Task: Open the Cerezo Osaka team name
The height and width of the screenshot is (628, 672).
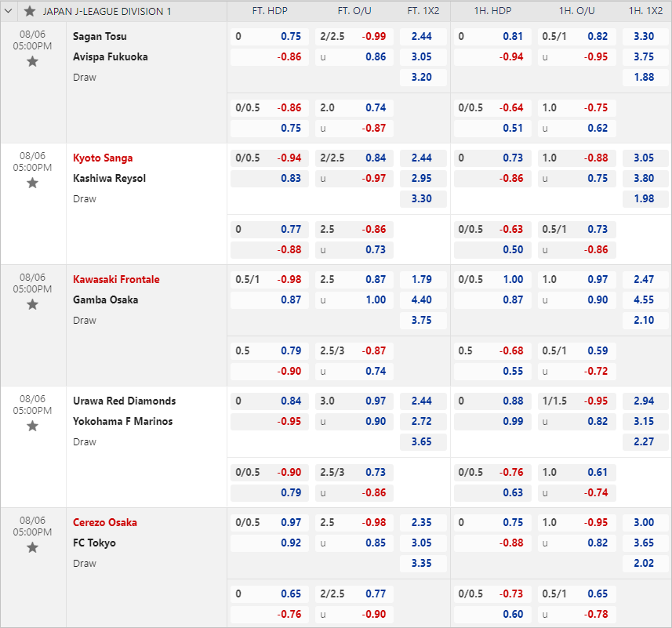Action: click(105, 523)
